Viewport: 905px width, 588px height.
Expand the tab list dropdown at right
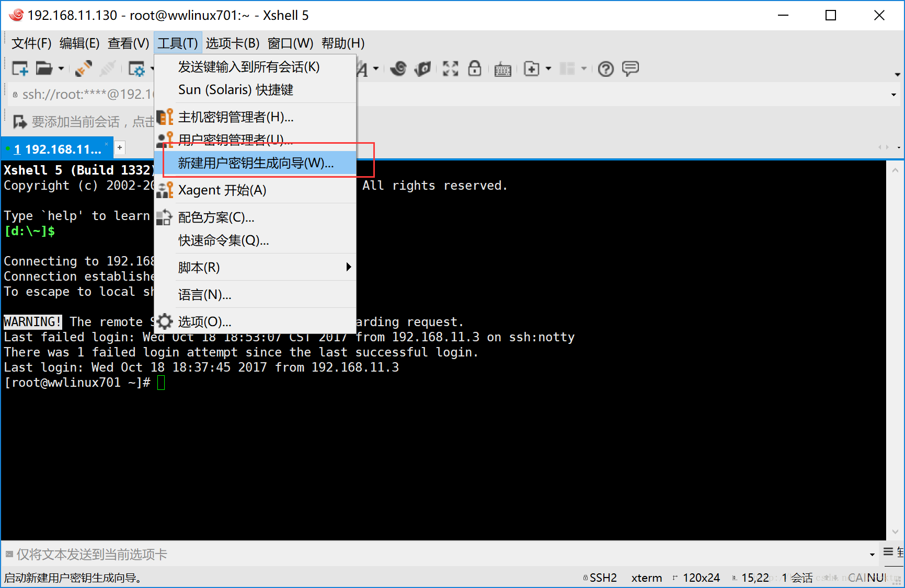click(x=899, y=147)
